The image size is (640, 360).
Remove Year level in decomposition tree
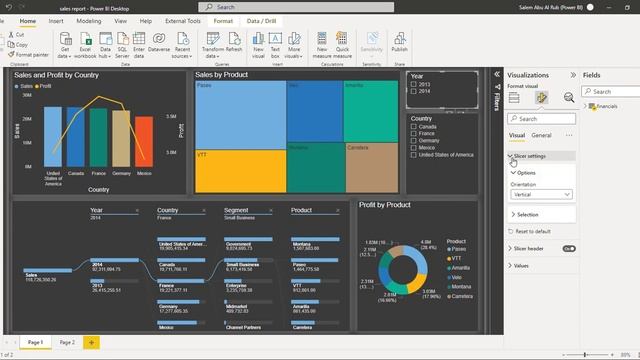pyautogui.click(x=137, y=211)
